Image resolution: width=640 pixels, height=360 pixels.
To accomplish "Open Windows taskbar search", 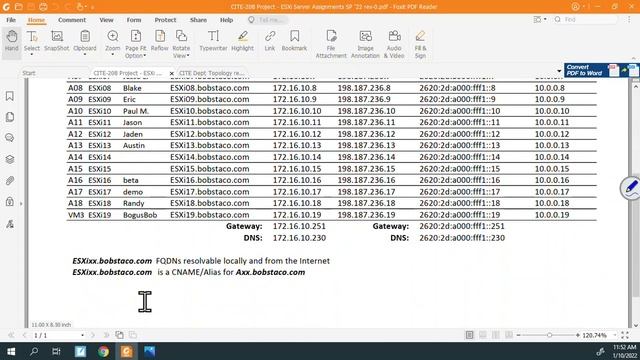I will point(34,351).
